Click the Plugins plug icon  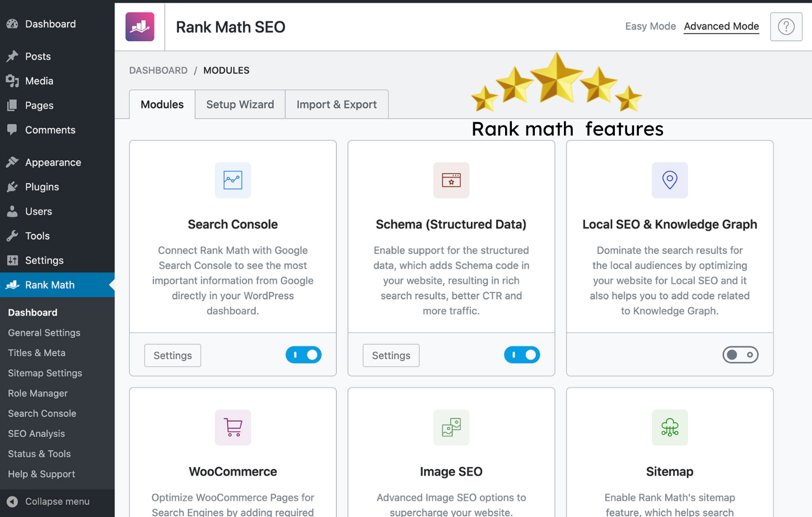tap(12, 187)
